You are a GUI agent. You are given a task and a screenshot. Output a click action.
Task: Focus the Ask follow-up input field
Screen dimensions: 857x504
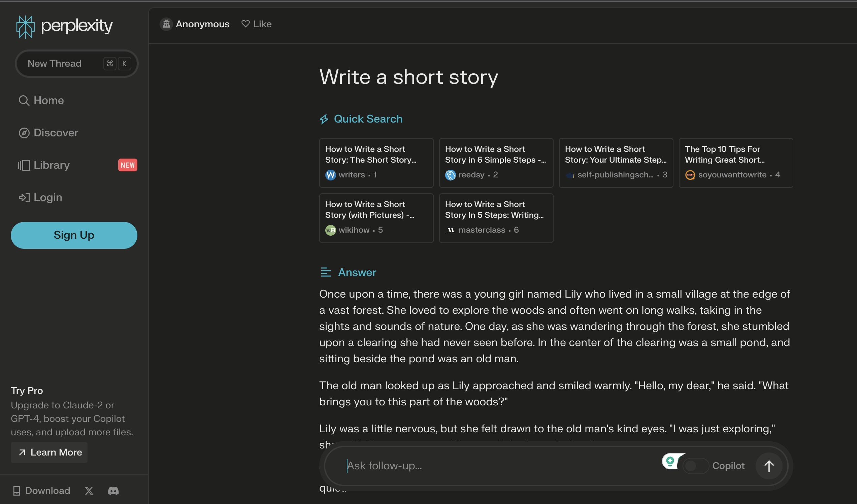point(493,466)
